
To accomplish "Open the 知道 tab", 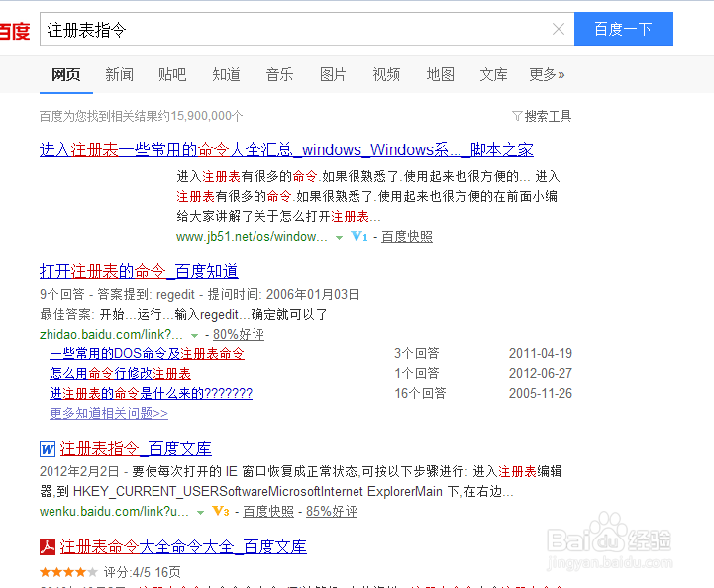I will click(227, 74).
